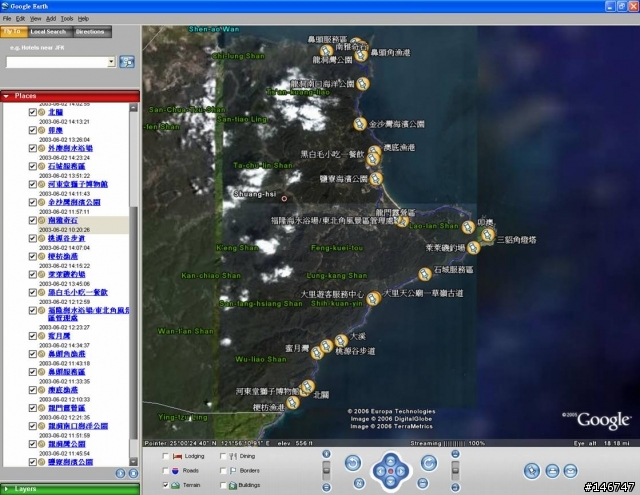Viewport: 640px width, 495px height.
Task: Open the Help menu
Action: tap(83, 19)
